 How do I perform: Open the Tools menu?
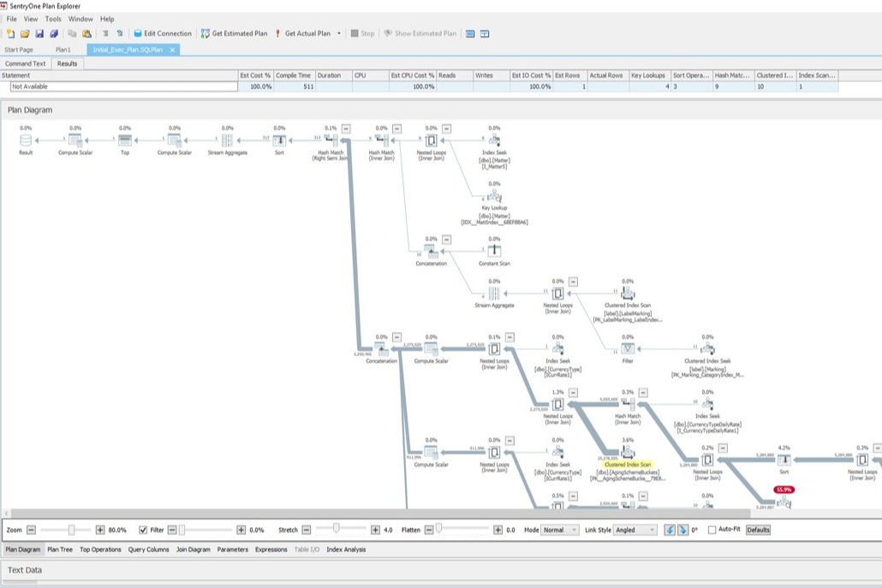53,19
